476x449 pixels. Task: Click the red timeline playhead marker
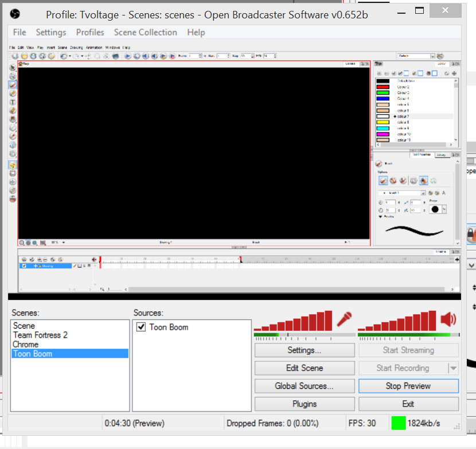click(x=100, y=260)
